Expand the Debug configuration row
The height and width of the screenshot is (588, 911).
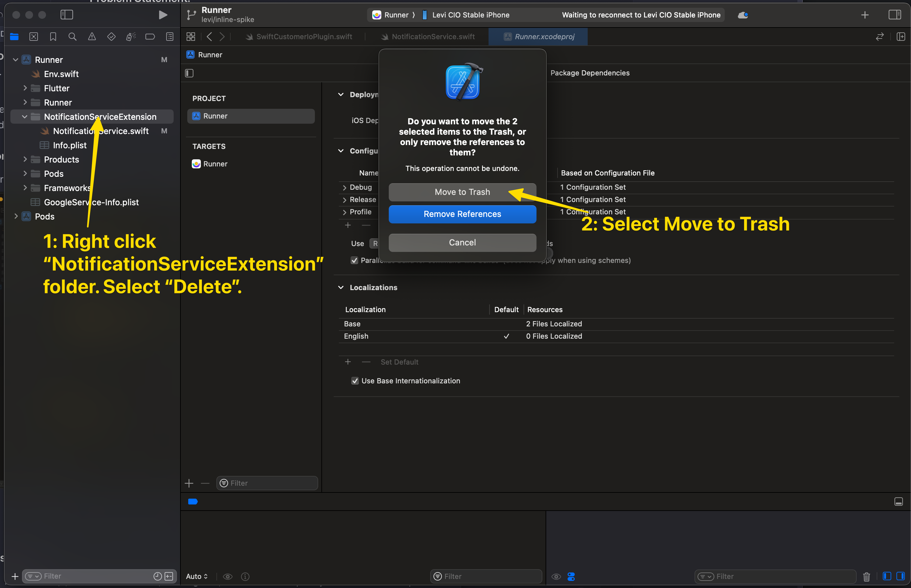[344, 187]
